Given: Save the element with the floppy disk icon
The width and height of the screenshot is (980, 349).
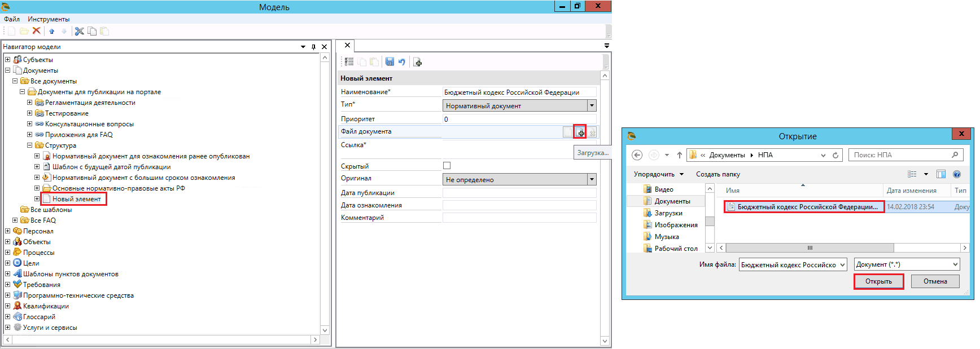Looking at the screenshot, I should point(390,62).
